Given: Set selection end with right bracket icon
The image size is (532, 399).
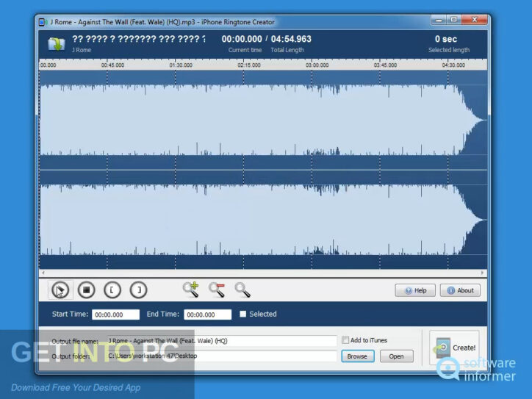Looking at the screenshot, I should 138,290.
